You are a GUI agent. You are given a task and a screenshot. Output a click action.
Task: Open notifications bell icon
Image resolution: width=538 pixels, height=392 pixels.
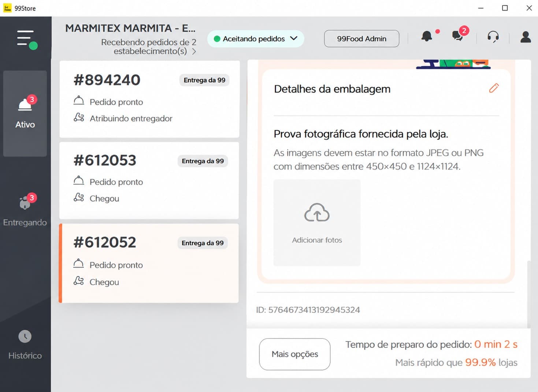click(x=427, y=36)
